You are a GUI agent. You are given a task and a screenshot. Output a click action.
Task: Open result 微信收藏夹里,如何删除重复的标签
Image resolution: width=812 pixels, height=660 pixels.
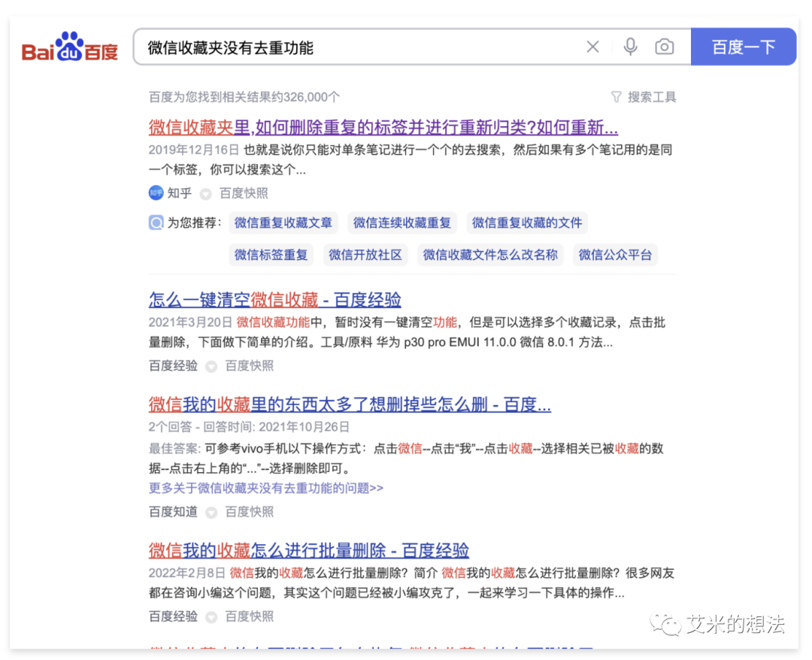tap(383, 127)
